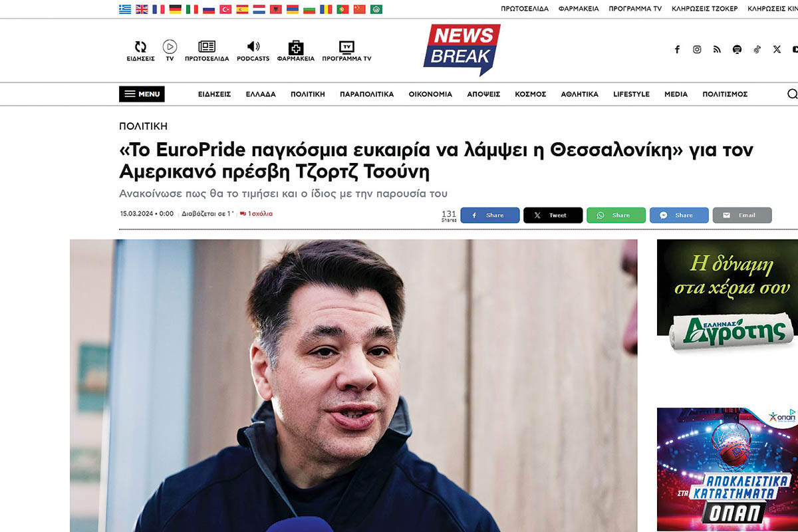
Task: Click the ΦΑΡΜΑΚΕΙΑ first-aid kit icon
Action: pyautogui.click(x=295, y=47)
